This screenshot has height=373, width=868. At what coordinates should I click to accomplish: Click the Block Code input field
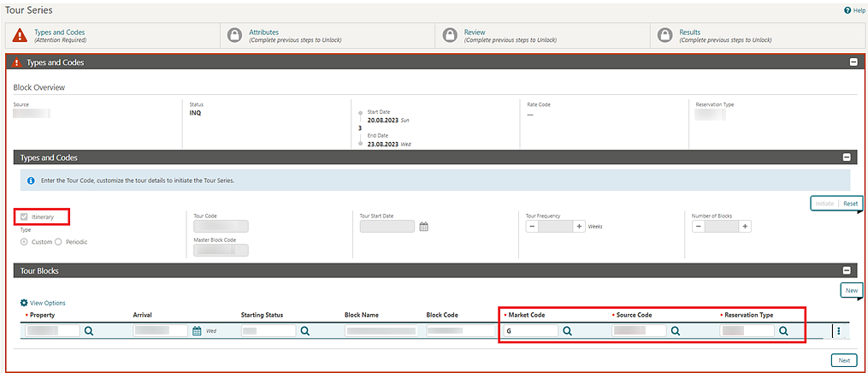461,331
